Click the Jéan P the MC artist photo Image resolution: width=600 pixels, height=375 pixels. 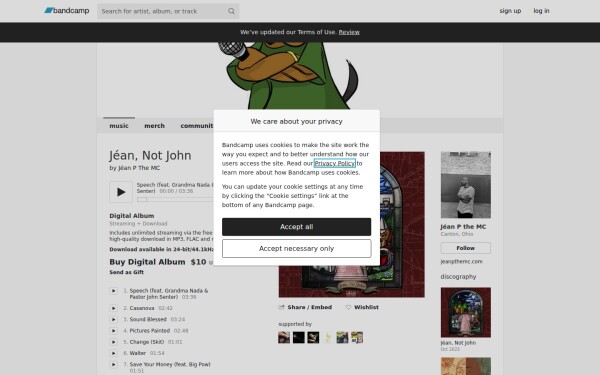pyautogui.click(x=466, y=185)
